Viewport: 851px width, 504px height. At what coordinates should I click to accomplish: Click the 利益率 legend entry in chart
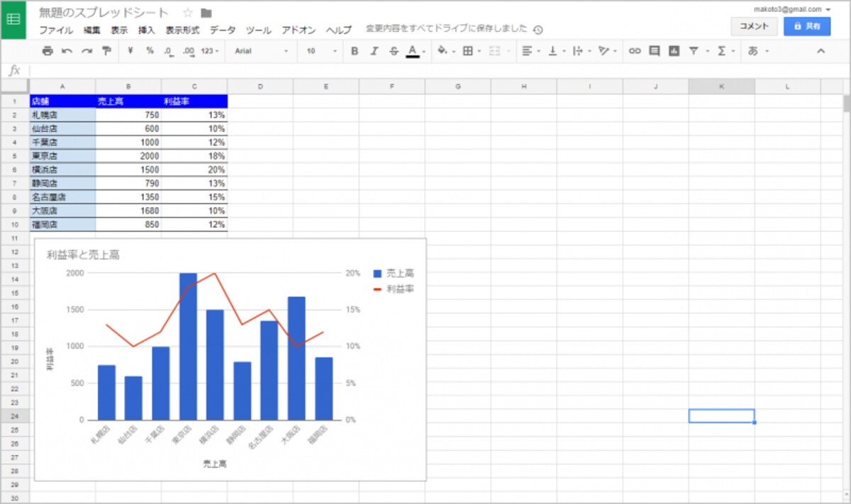394,289
